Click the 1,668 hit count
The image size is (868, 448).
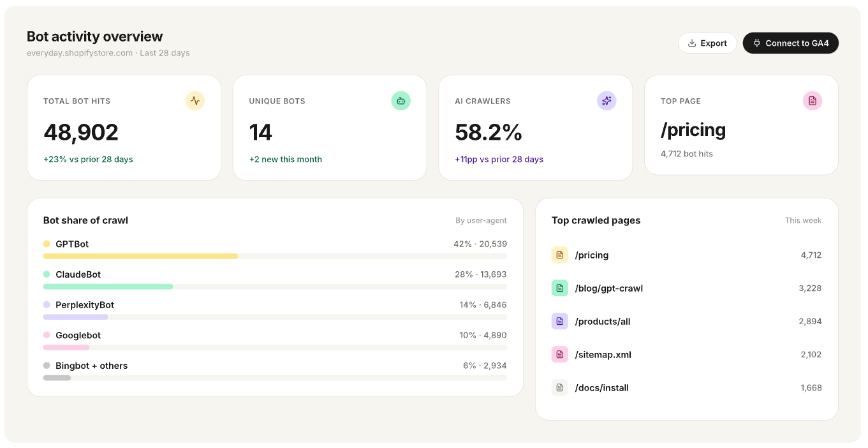(811, 388)
